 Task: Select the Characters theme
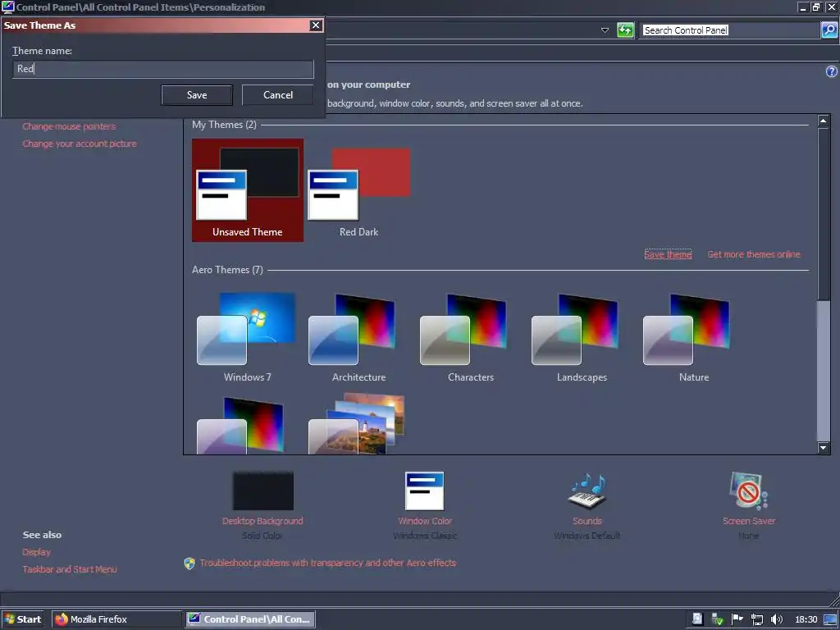tap(470, 336)
